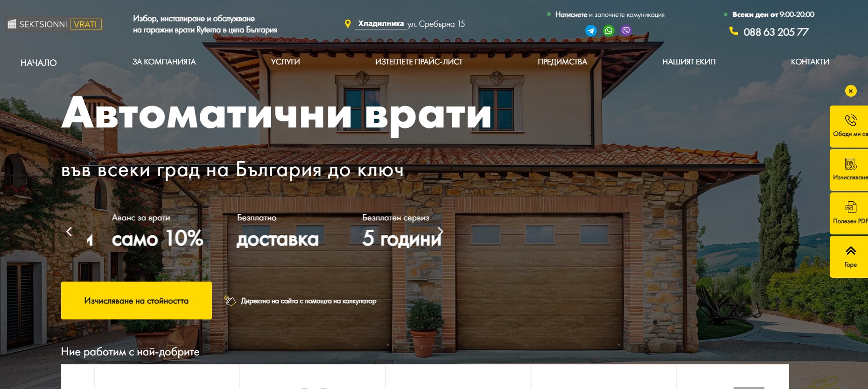The width and height of the screenshot is (868, 389).
Task: Call phone number 088 63 205 77
Action: (776, 32)
